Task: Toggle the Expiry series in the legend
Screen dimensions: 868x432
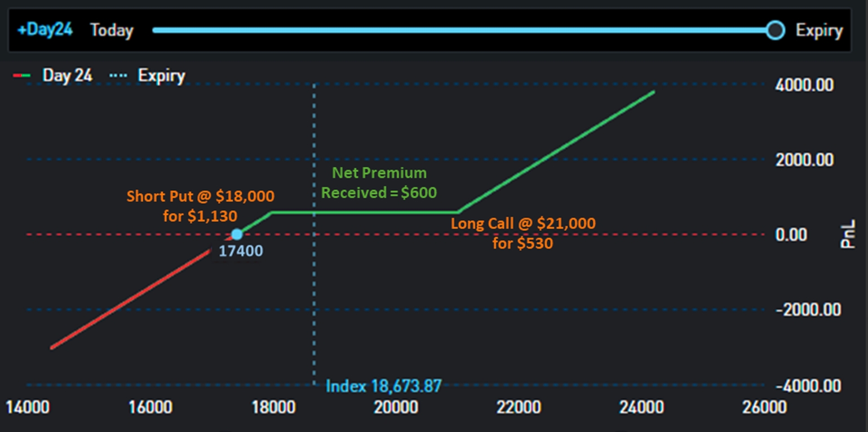Action: 161,75
